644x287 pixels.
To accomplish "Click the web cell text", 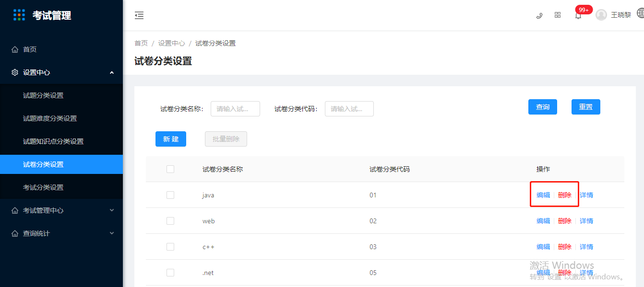I will click(209, 221).
